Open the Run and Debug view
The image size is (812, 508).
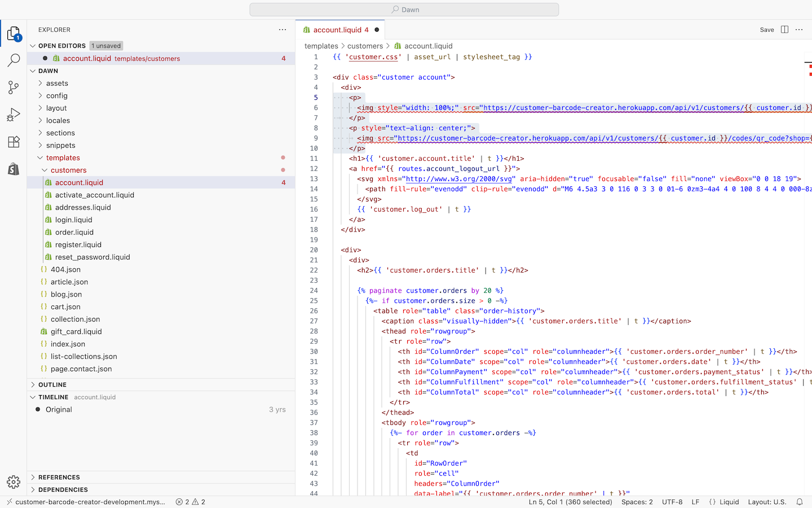[14, 115]
